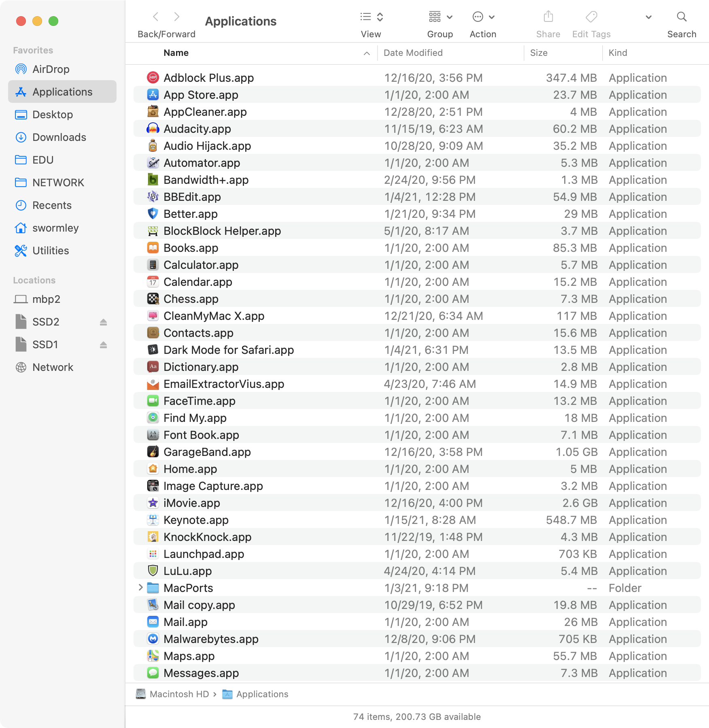This screenshot has width=709, height=728.
Task: Click Applications in the path bar
Action: (256, 694)
